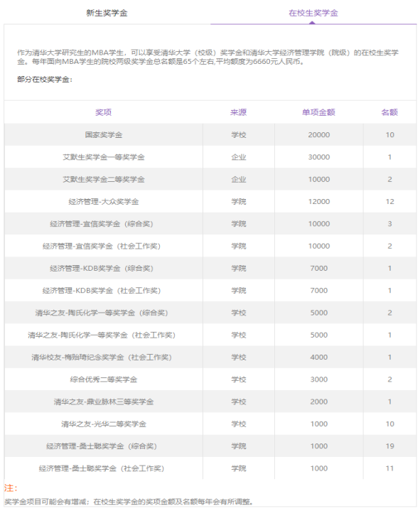420x511 pixels.
Task: Click the 30000 amount value
Action: tap(319, 157)
